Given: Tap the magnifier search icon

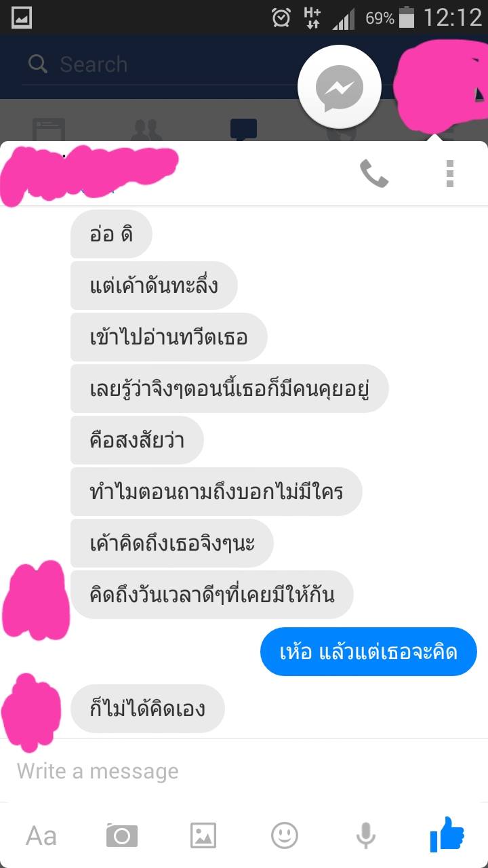Looking at the screenshot, I should click(38, 64).
